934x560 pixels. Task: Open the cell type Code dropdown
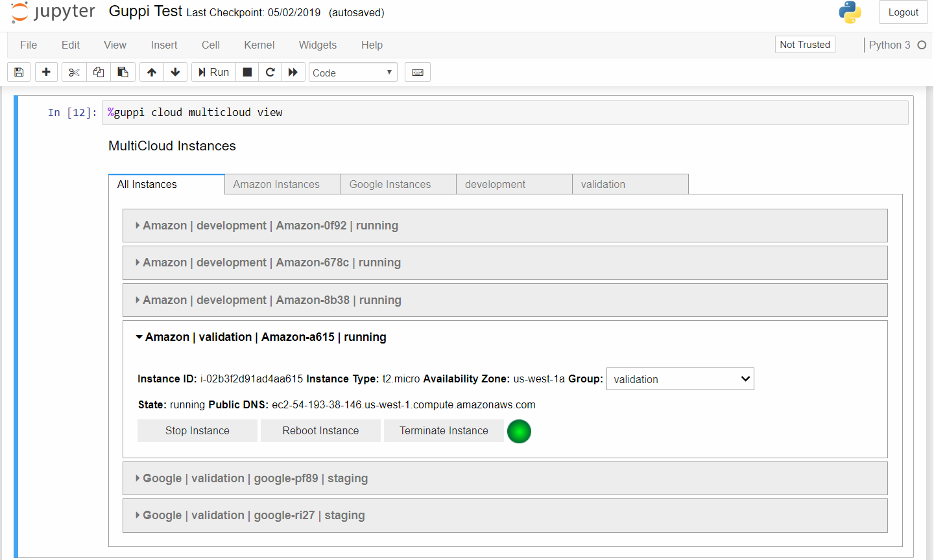click(353, 73)
